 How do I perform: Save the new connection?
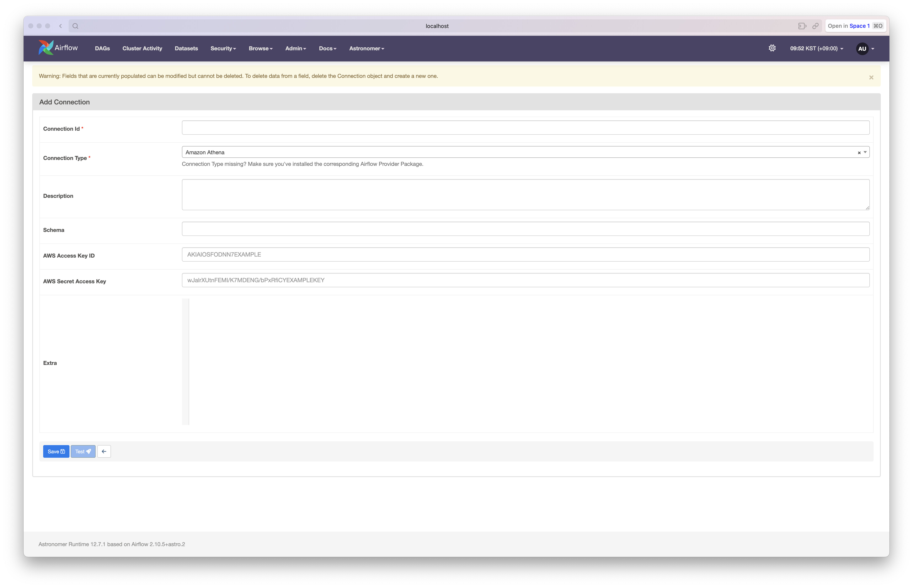pos(56,451)
